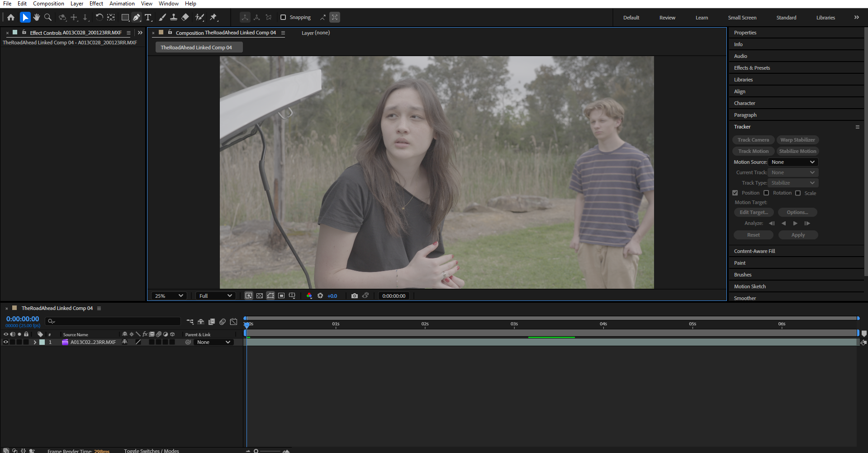This screenshot has width=868, height=453.
Task: Open the magnification dropdown showing 25%
Action: pyautogui.click(x=168, y=296)
